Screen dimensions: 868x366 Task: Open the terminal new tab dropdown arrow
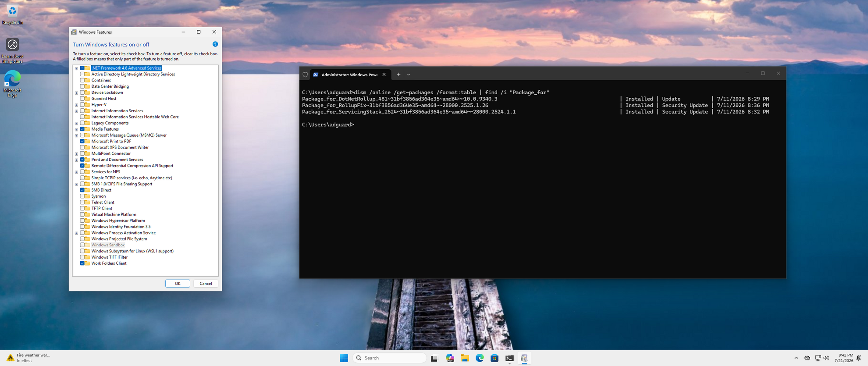[x=409, y=75]
